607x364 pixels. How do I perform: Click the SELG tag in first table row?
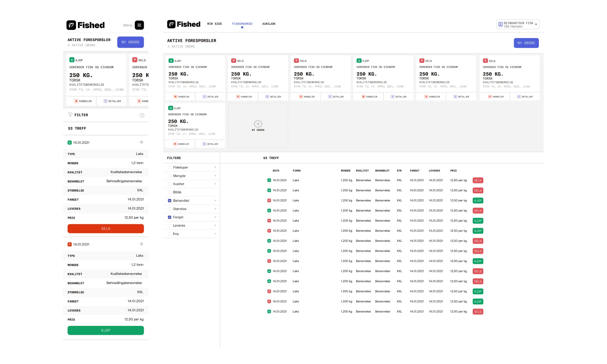(x=478, y=181)
